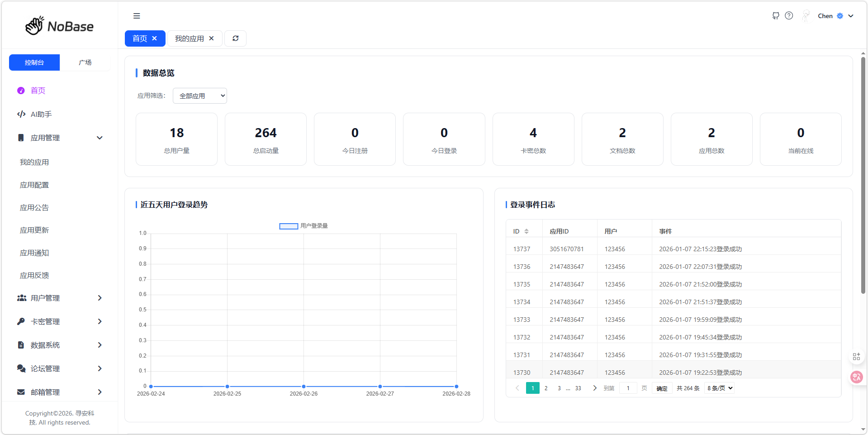Image resolution: width=868 pixels, height=435 pixels.
Task: Switch the sidebar to 广场 mode
Action: click(85, 62)
